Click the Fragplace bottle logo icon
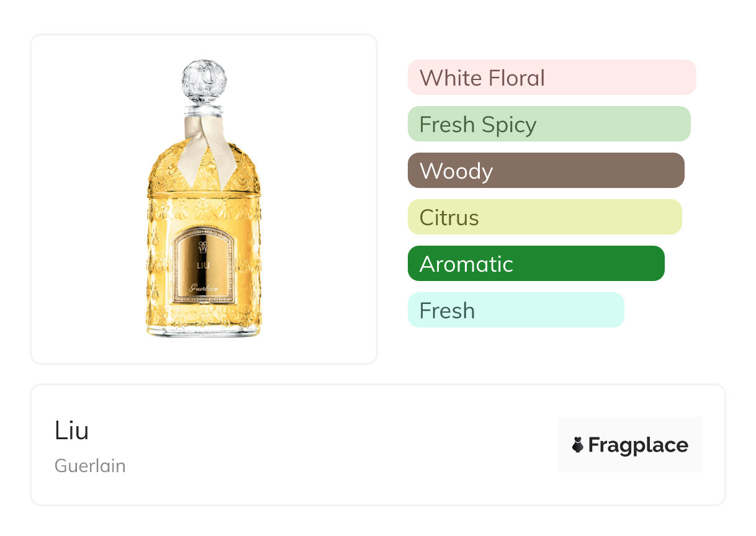The width and height of the screenshot is (756, 536). [578, 445]
